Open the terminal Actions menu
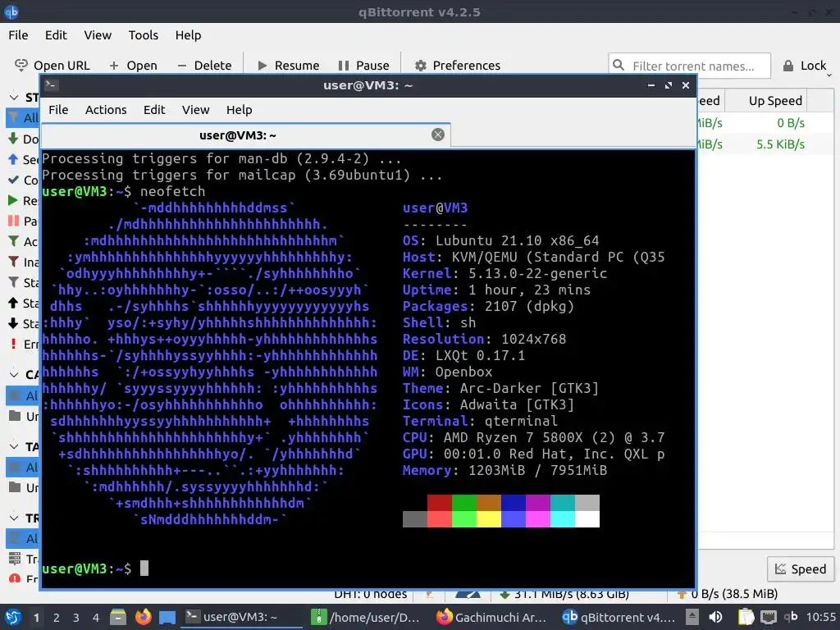 pos(106,110)
